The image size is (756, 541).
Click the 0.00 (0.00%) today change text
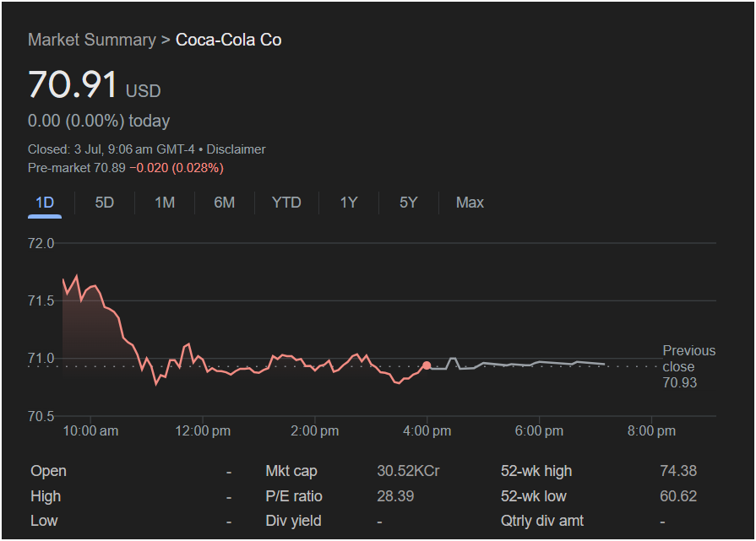point(99,121)
